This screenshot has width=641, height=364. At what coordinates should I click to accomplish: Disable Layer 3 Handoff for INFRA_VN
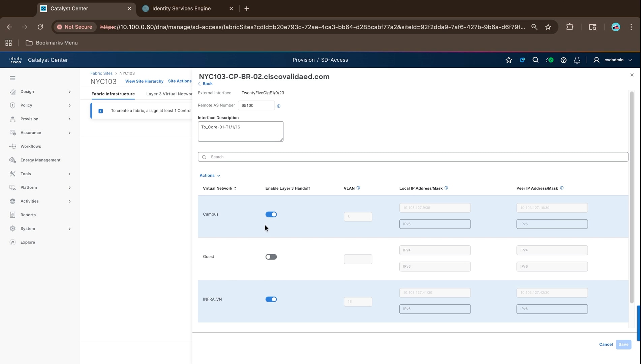coord(271,299)
